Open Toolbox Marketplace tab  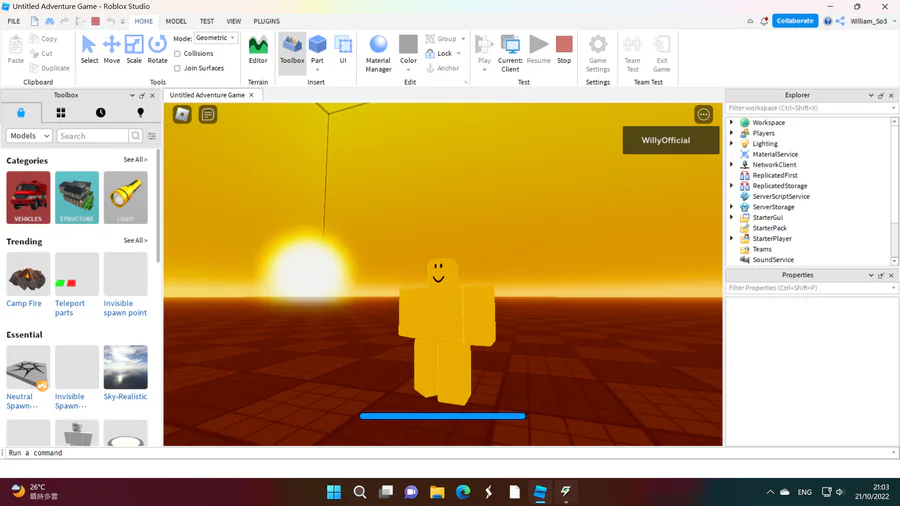21,112
